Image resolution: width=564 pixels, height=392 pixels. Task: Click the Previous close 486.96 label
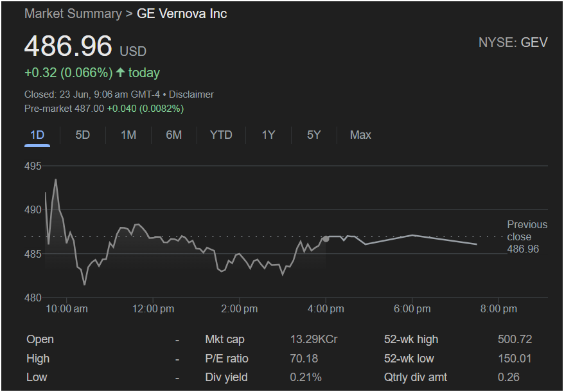(x=527, y=236)
